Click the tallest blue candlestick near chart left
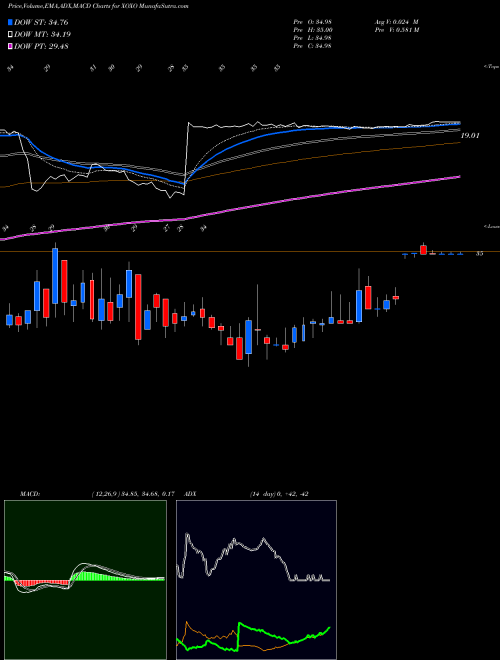The height and width of the screenshot is (660, 500). point(55,276)
